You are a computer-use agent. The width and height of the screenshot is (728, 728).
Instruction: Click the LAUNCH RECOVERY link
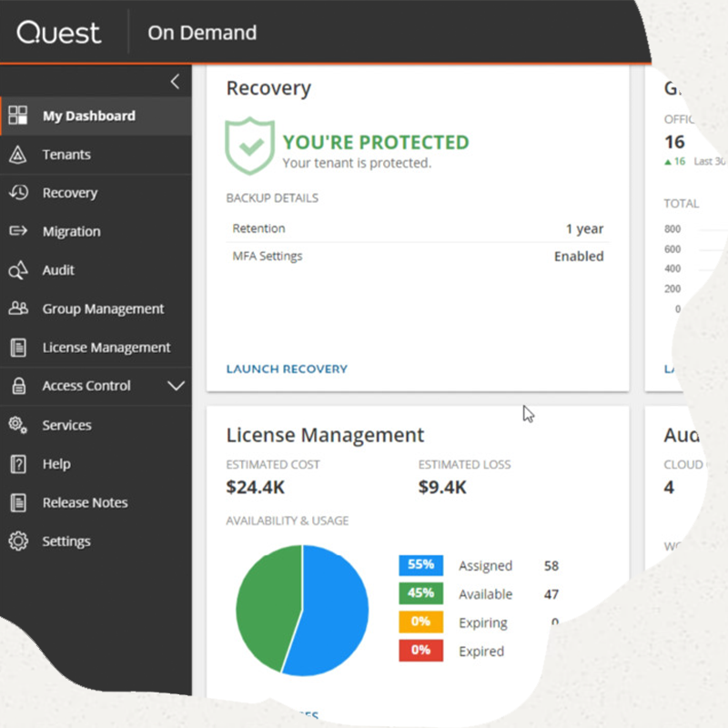tap(287, 369)
